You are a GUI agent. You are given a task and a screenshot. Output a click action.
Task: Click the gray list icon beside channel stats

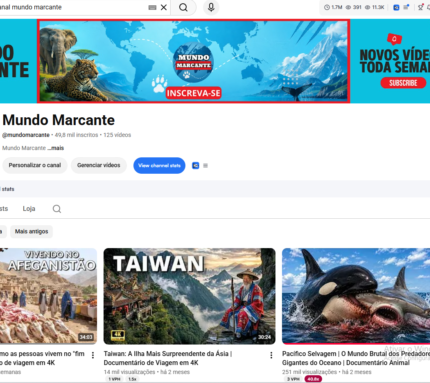point(205,165)
